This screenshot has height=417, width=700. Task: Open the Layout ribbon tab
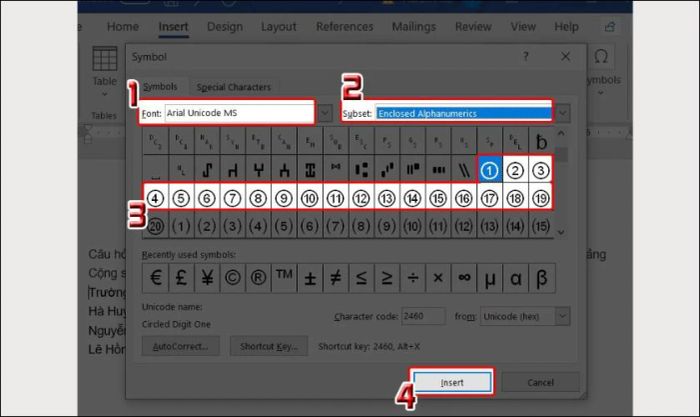click(x=279, y=27)
